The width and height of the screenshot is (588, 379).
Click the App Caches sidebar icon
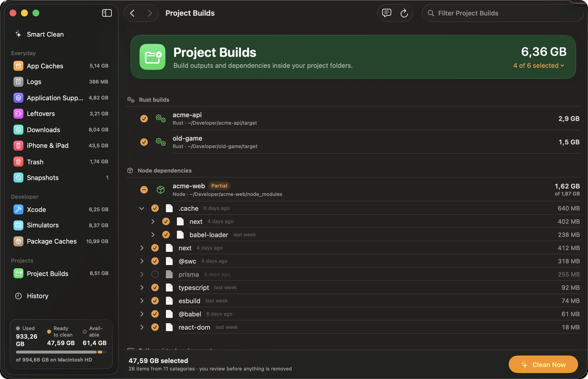coord(18,66)
